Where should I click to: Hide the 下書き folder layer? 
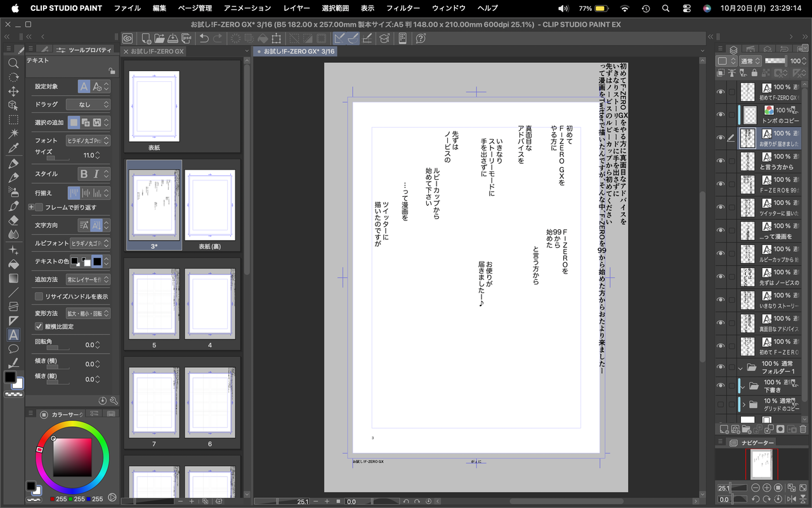coord(721,385)
